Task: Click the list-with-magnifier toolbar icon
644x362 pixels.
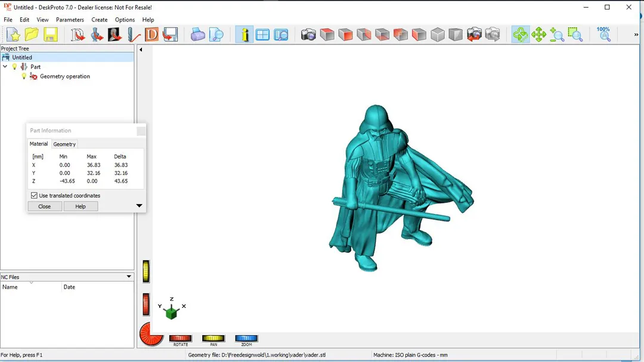Action: [x=281, y=35]
